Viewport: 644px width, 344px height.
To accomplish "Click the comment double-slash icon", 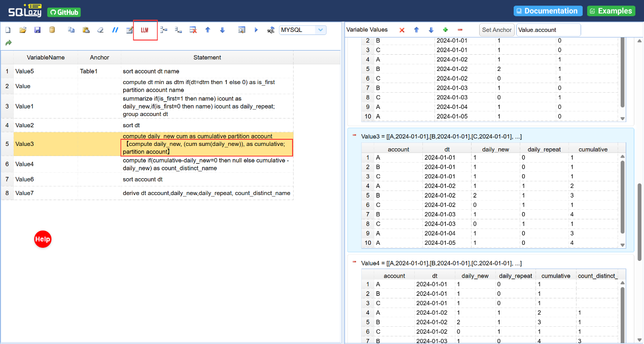I will point(115,30).
